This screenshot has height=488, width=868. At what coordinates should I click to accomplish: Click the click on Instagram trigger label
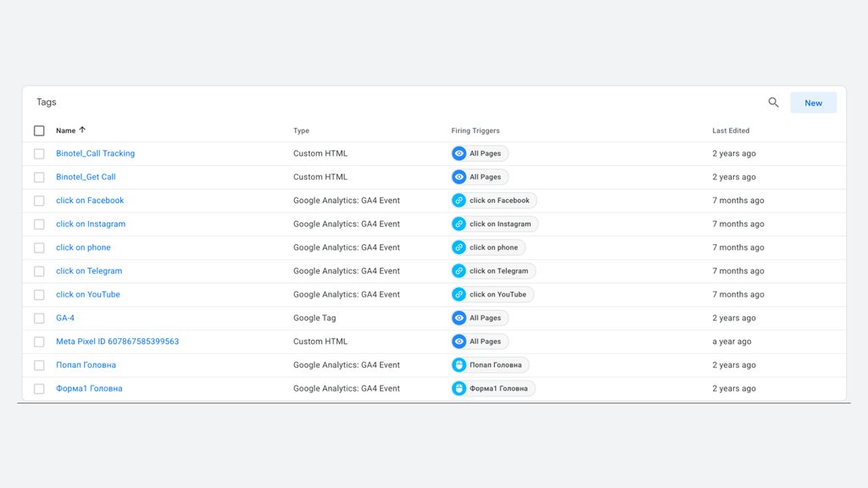pos(500,224)
